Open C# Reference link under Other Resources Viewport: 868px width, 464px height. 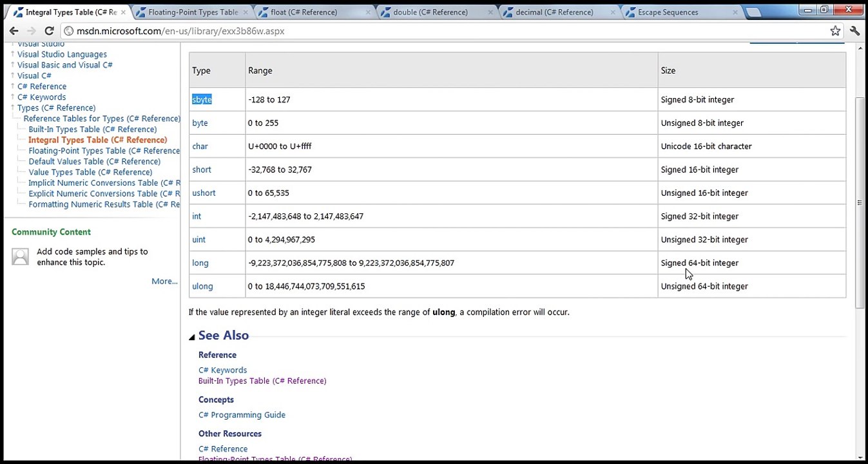tap(223, 449)
